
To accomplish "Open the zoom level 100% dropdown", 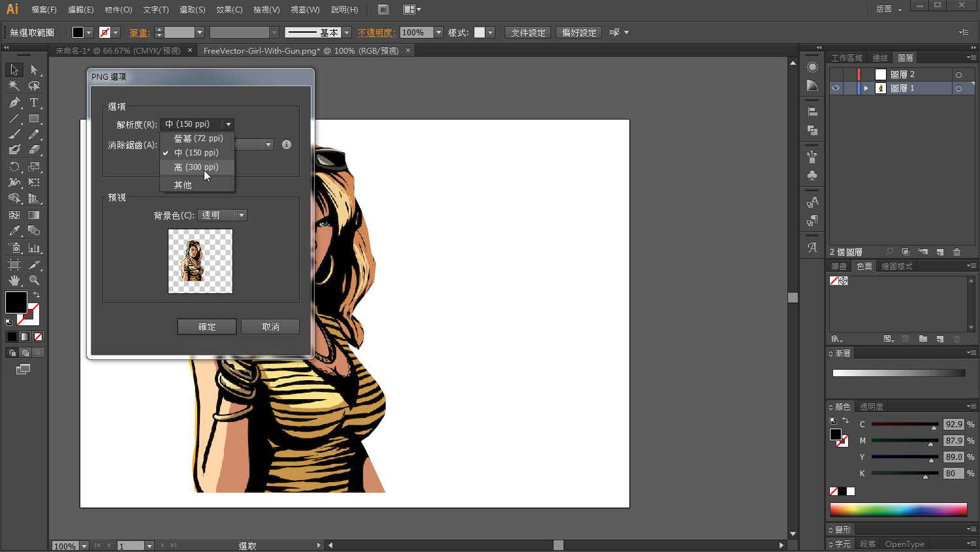I will [x=84, y=546].
